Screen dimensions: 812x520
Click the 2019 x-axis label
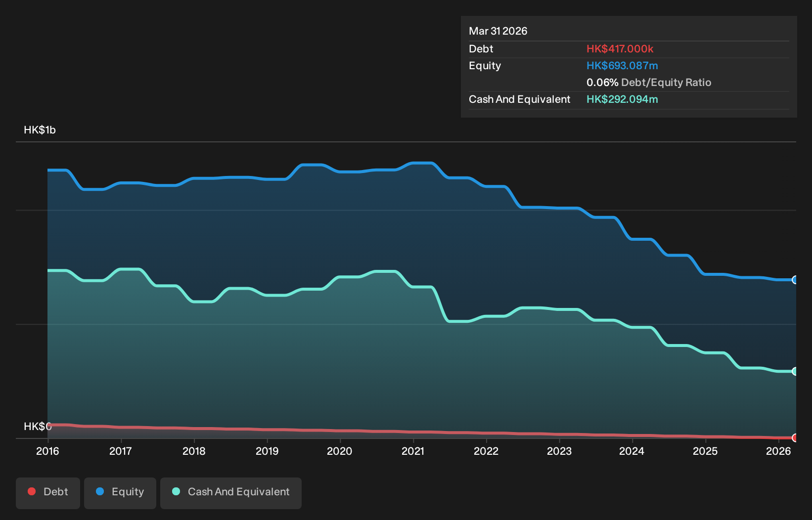pyautogui.click(x=267, y=451)
